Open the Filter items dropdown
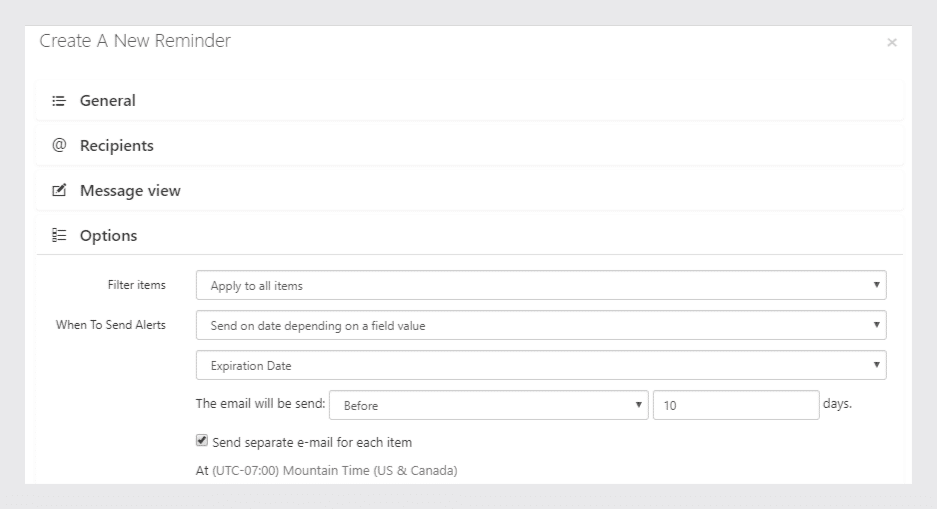The image size is (937, 509). (x=541, y=285)
